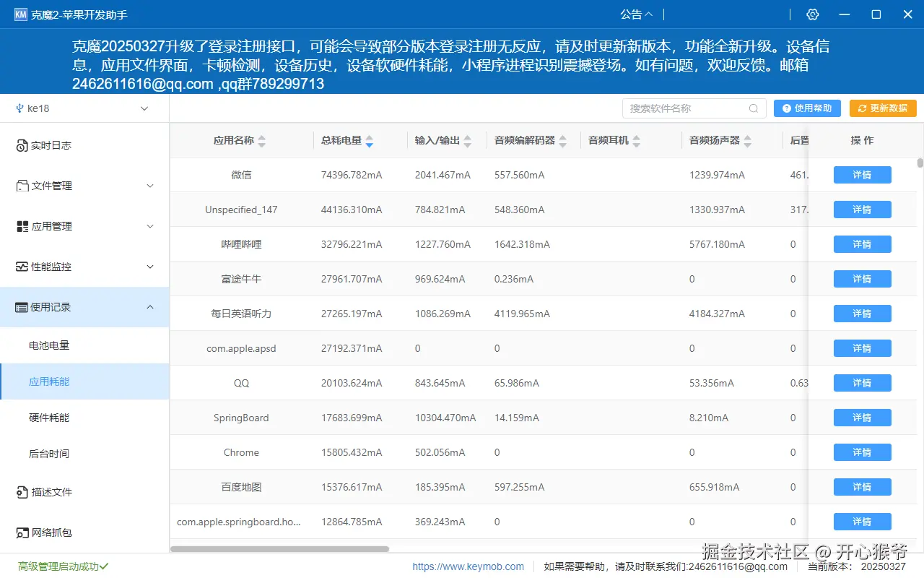Click the 使用记录 list icon
924x578 pixels.
point(22,307)
